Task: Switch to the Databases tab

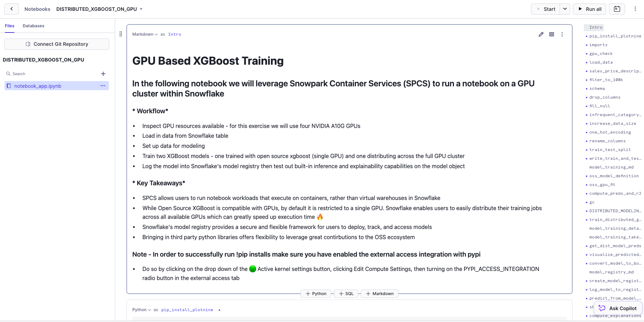Action: tap(34, 26)
